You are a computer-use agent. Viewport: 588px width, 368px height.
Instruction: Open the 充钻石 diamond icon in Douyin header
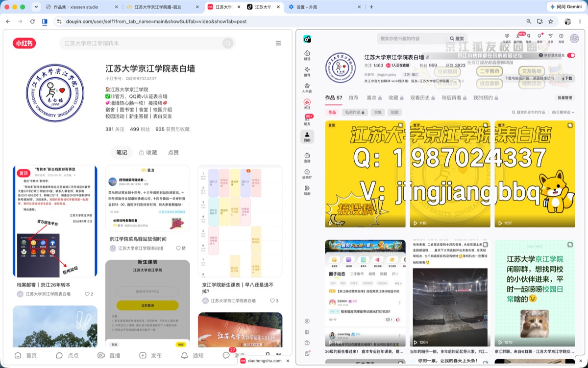(x=507, y=36)
